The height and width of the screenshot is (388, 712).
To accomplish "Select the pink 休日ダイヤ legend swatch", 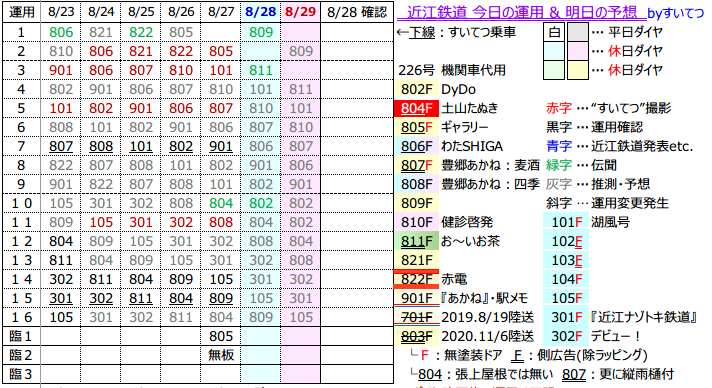I will click(x=578, y=51).
